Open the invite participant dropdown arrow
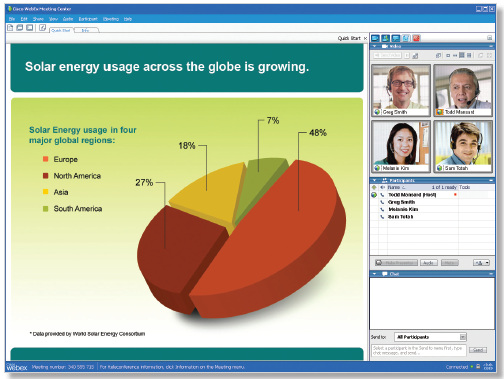 pyautogui.click(x=487, y=263)
